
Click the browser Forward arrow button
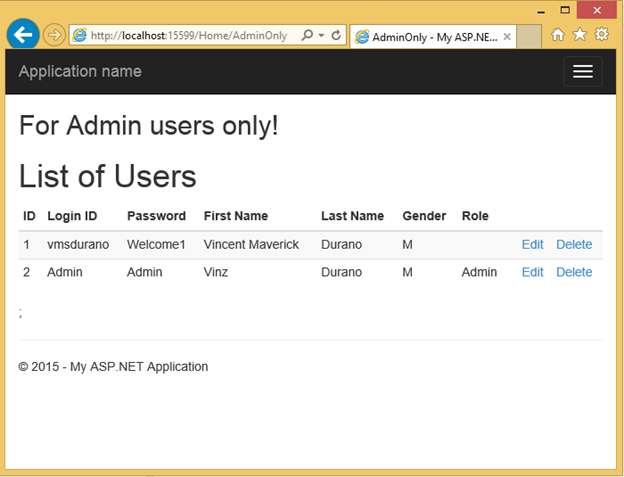(x=54, y=35)
